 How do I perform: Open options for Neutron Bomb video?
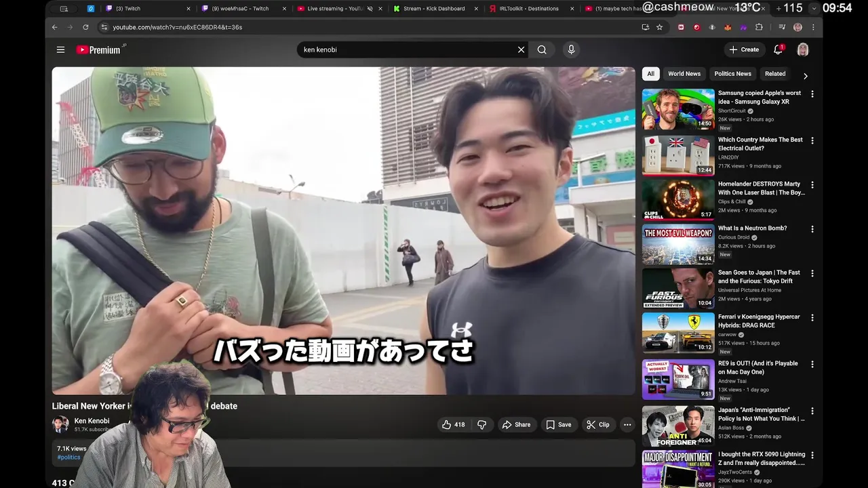click(812, 229)
